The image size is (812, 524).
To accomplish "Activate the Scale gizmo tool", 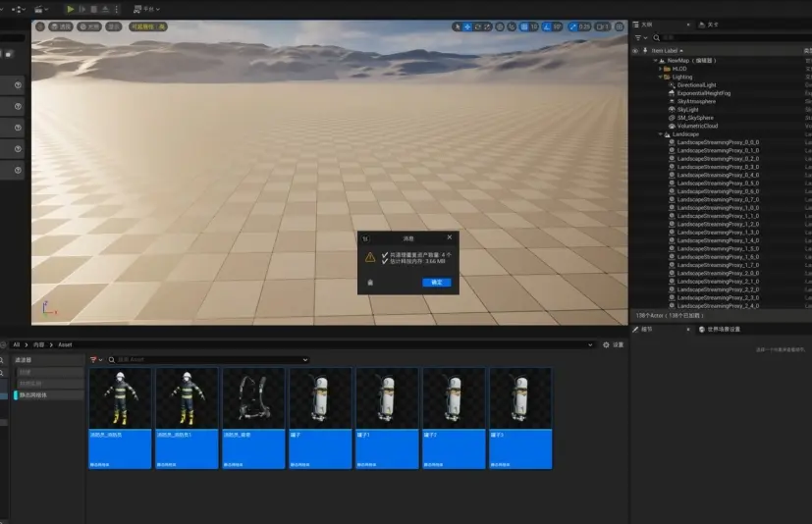I will click(487, 26).
